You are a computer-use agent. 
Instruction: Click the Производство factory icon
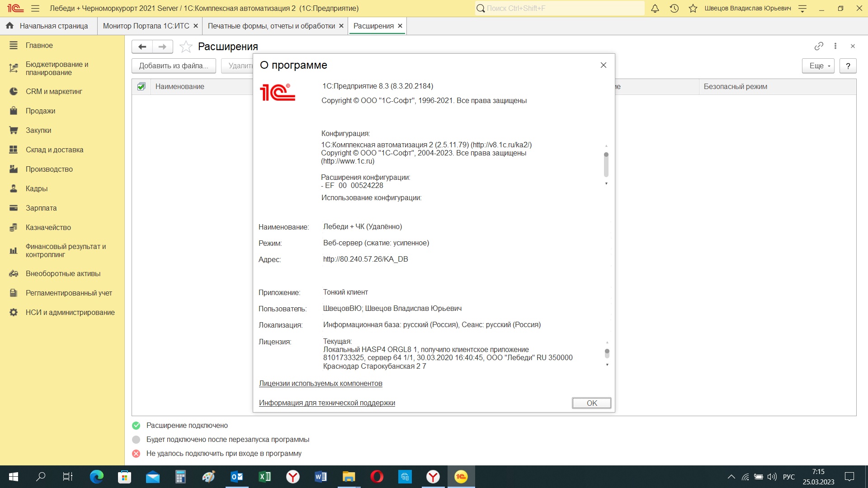coord(14,169)
